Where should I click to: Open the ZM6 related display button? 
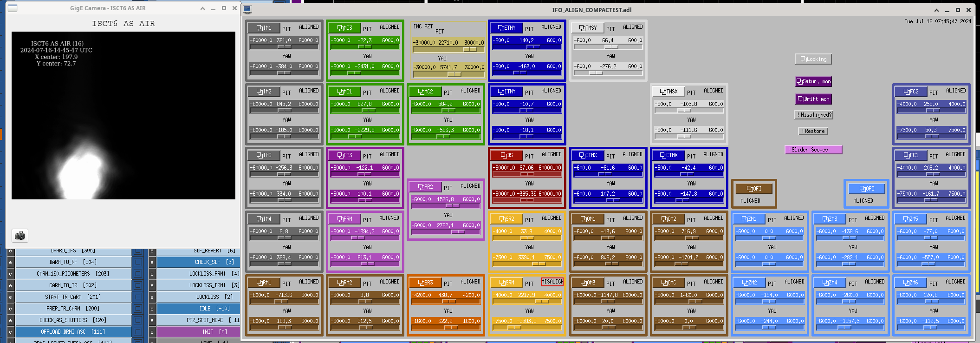[911, 283]
